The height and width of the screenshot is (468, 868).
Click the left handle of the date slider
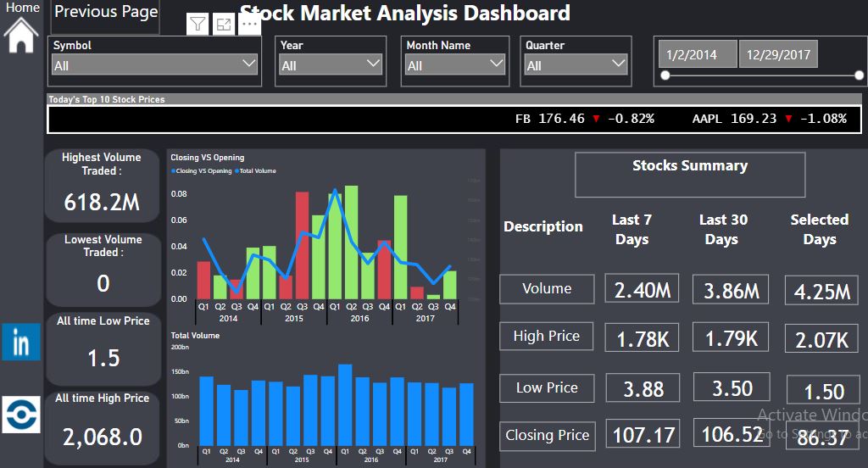665,75
